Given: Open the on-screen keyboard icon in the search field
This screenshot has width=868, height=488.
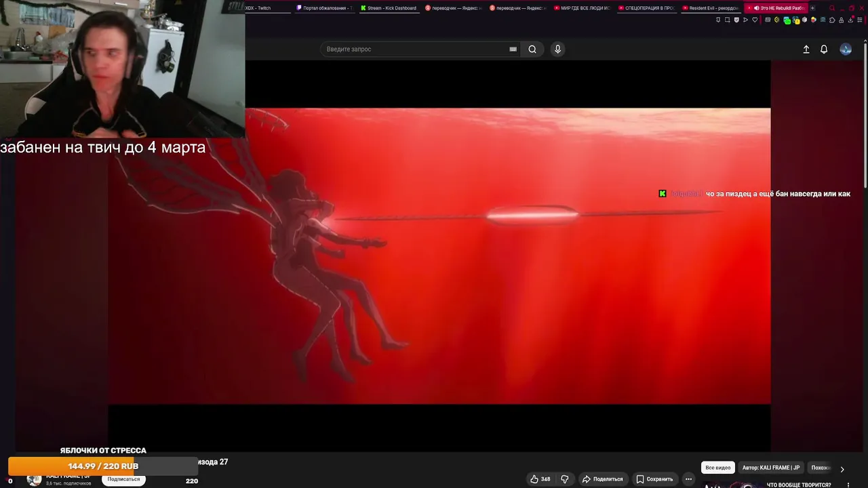Looking at the screenshot, I should [x=513, y=49].
